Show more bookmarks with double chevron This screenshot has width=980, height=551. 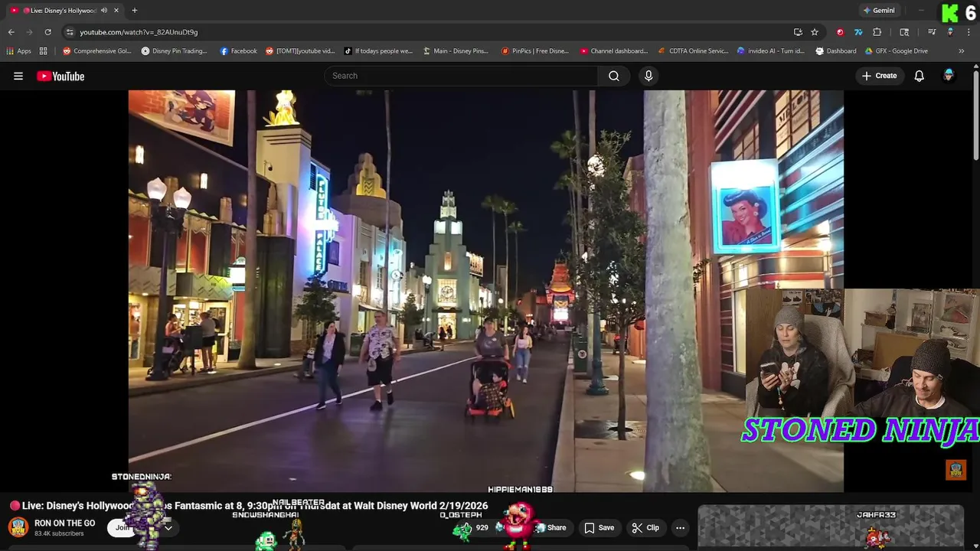(x=962, y=51)
